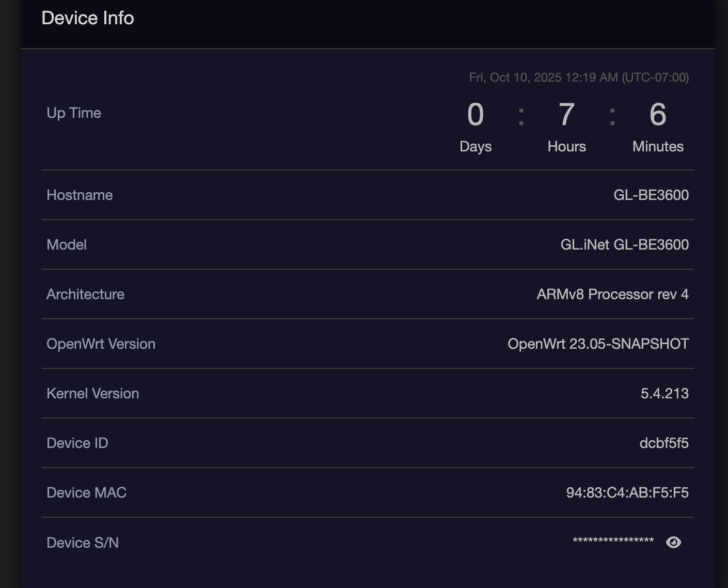Click the uptime Days number
728x588 pixels.
click(x=476, y=114)
